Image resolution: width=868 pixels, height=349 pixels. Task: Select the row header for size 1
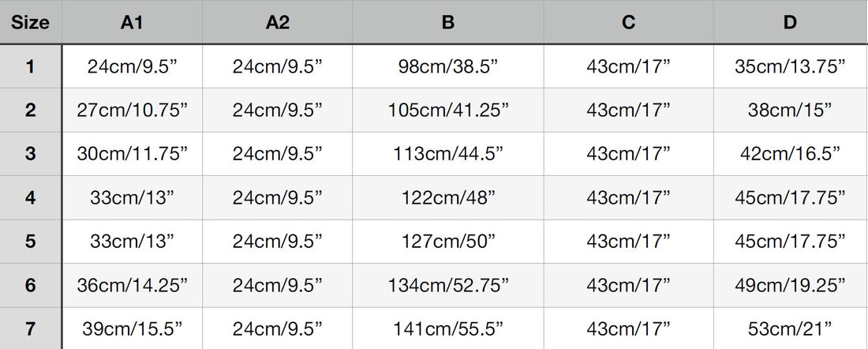tap(31, 66)
